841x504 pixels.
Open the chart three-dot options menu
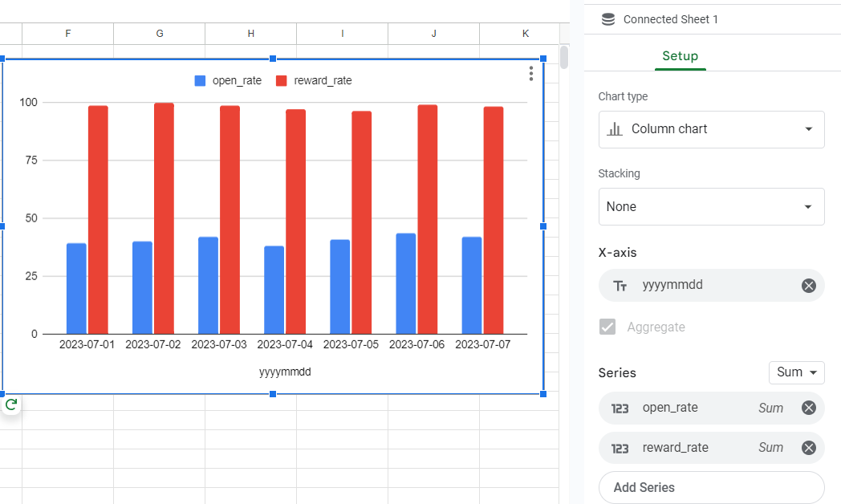[531, 74]
